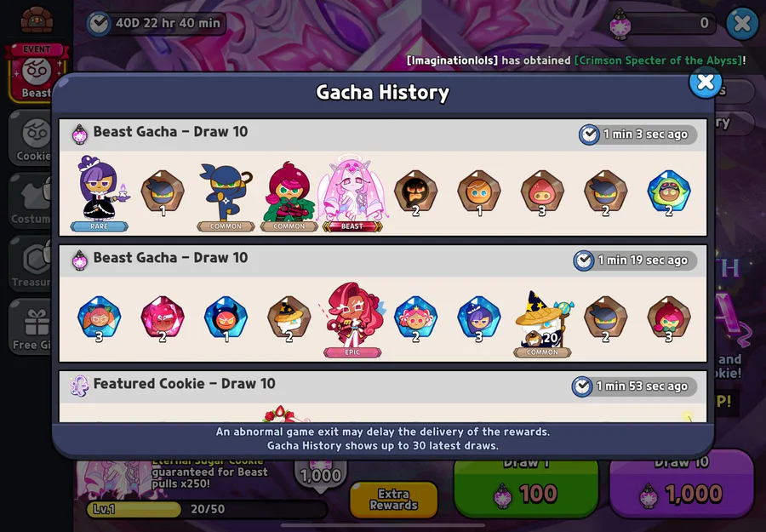
Task: Tap the green-hooded blue soulstone x2
Action: pos(669,192)
